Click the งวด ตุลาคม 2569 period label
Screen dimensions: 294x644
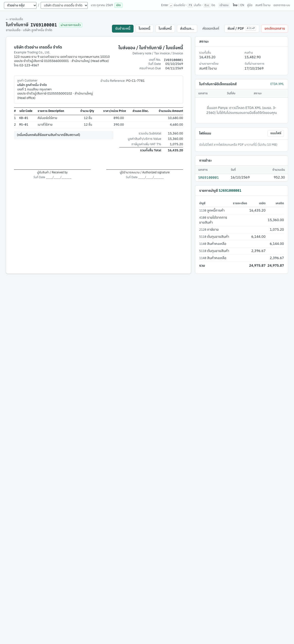coord(102,5)
